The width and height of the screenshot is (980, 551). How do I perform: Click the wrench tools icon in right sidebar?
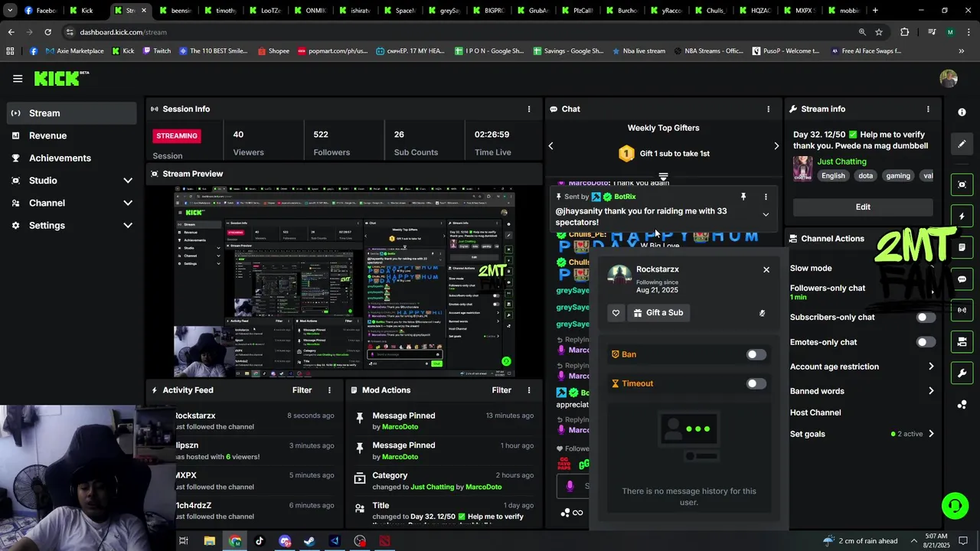click(962, 373)
